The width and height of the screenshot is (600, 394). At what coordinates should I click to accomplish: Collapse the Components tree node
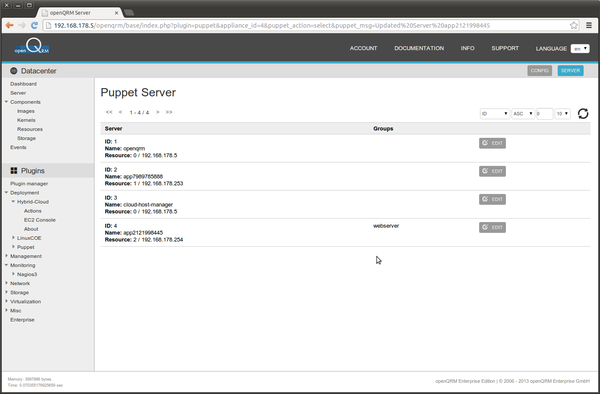click(7, 102)
